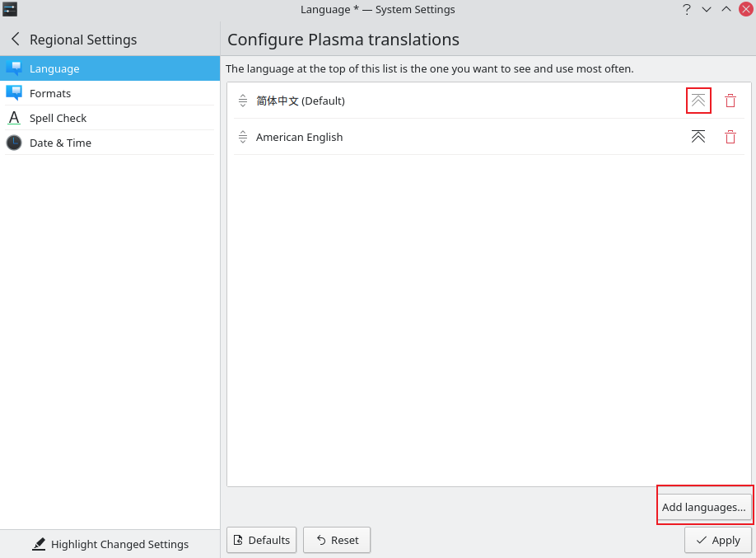This screenshot has height=558, width=756.
Task: Click the Add languages button
Action: (x=704, y=507)
